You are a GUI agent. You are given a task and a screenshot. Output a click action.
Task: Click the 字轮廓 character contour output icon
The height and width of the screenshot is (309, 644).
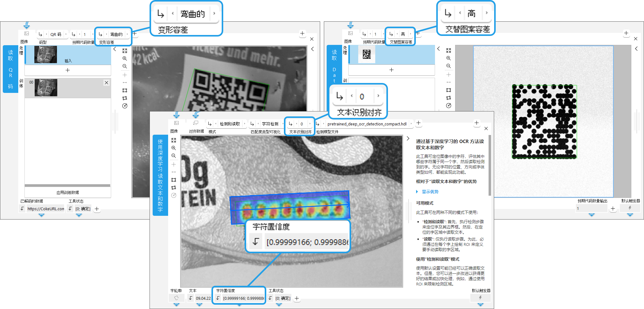pos(176,298)
